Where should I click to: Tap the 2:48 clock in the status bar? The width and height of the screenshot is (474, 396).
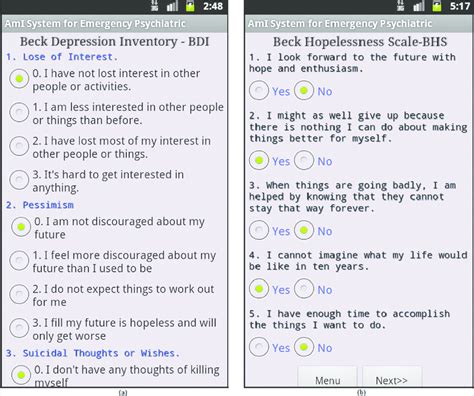pos(213,6)
